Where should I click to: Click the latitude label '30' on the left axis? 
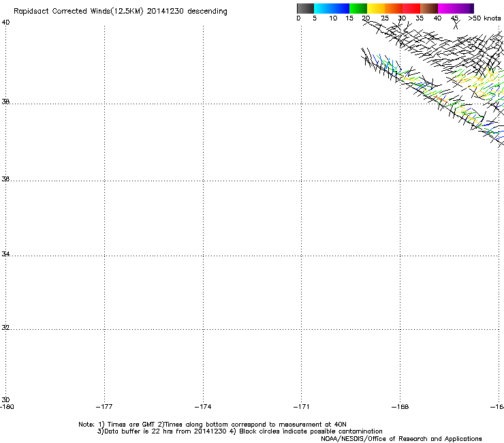click(x=5, y=400)
